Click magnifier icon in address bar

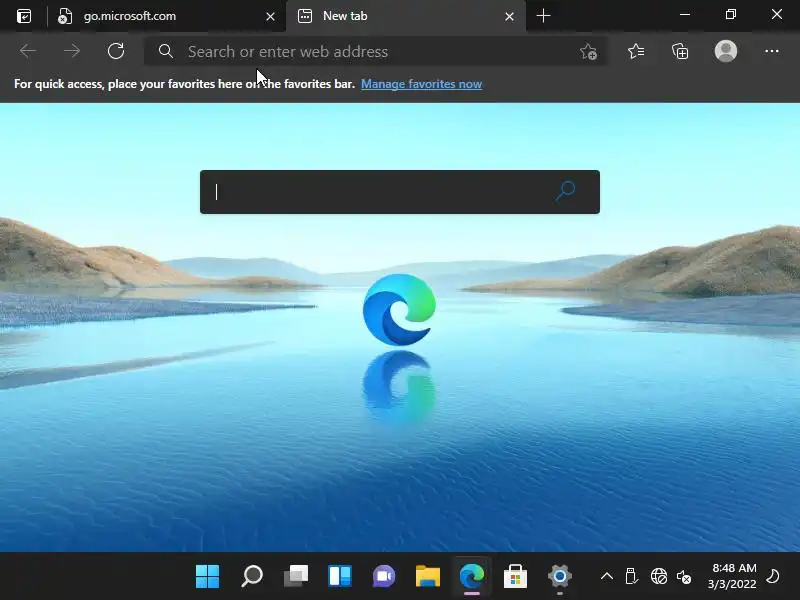(x=165, y=51)
